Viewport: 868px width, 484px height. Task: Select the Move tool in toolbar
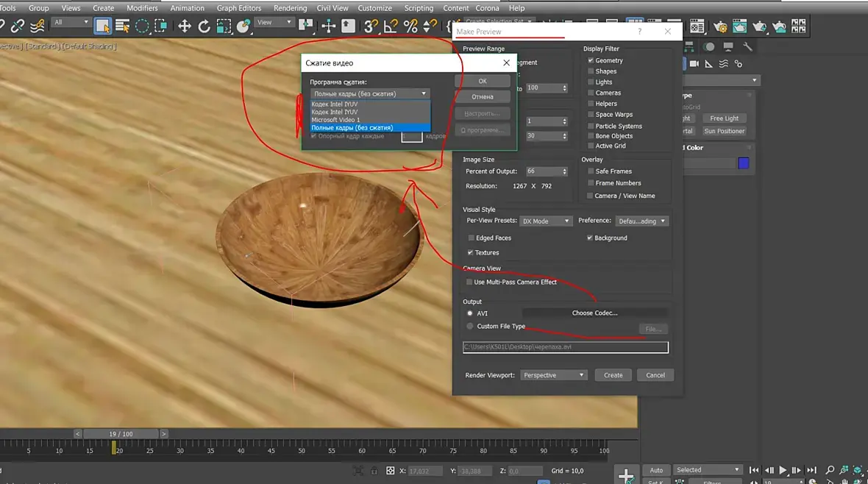[x=184, y=26]
